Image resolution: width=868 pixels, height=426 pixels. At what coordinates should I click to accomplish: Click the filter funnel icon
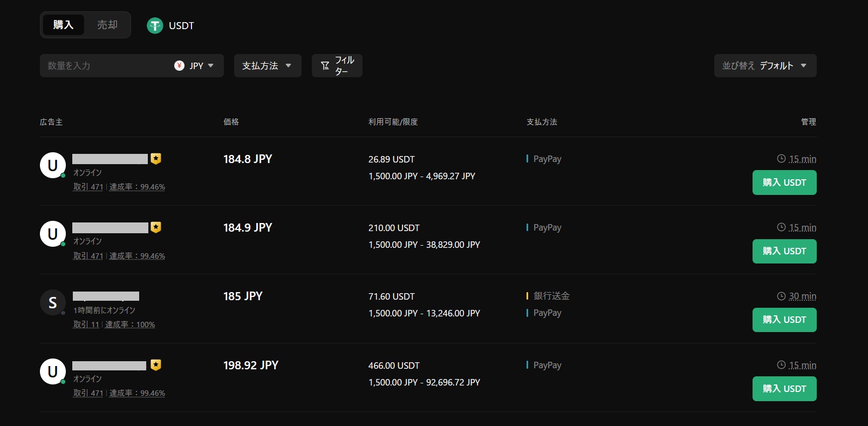(x=325, y=65)
